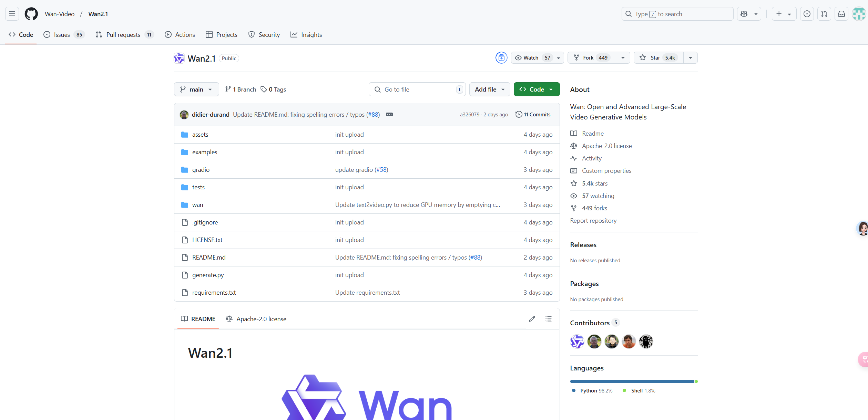Switch to the Issues tab
The image size is (868, 420).
point(62,35)
